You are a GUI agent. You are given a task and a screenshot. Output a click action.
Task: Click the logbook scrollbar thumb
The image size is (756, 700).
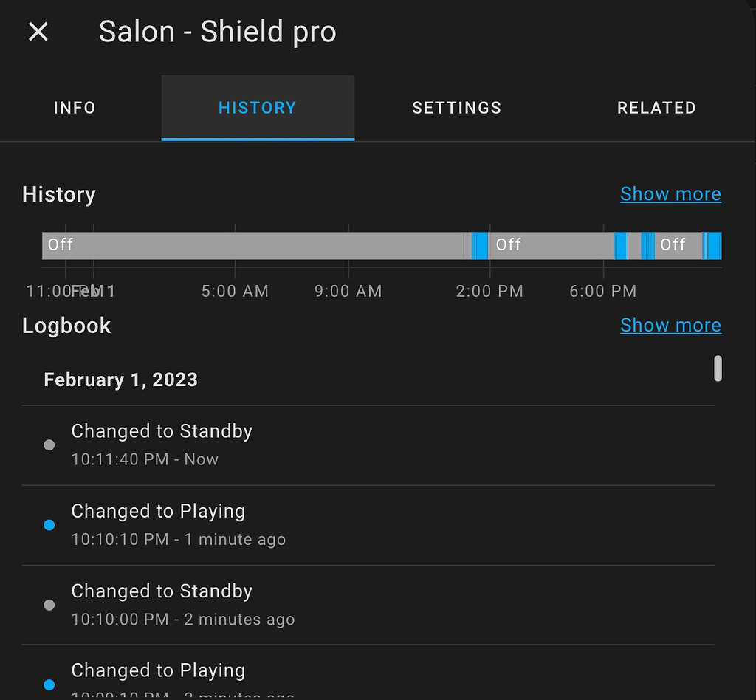tap(717, 368)
